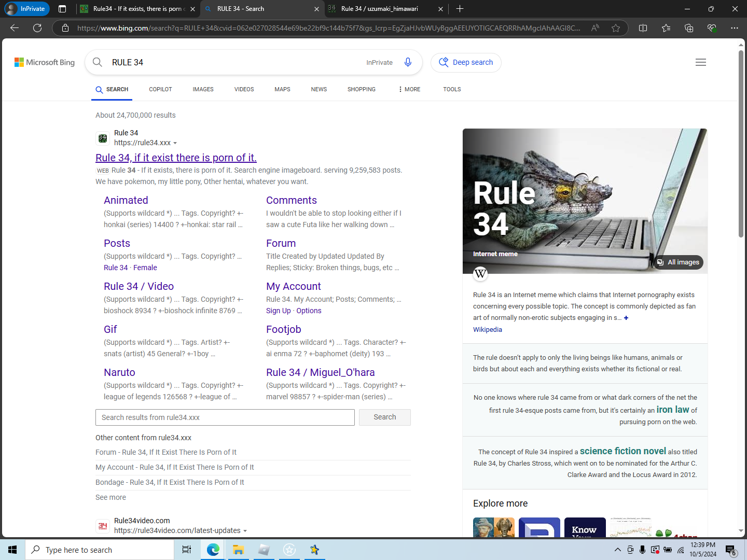Image resolution: width=747 pixels, height=560 pixels.
Task: Show hidden system tray icons
Action: click(618, 550)
